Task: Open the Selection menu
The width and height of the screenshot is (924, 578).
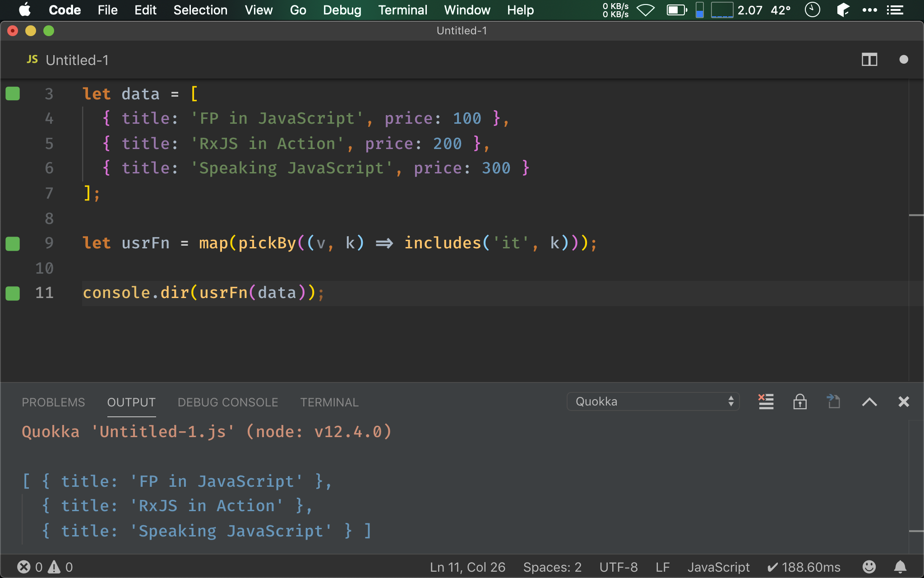Action: click(200, 10)
